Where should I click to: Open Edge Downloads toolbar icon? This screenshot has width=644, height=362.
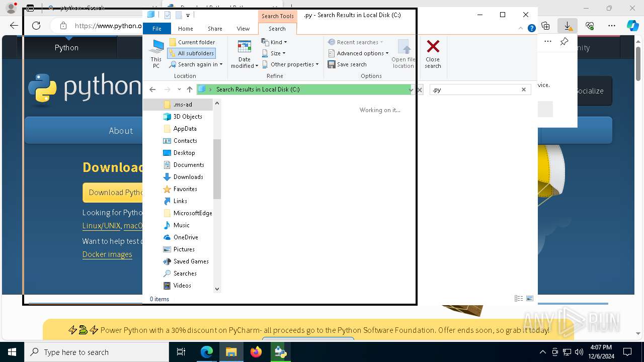click(x=568, y=26)
